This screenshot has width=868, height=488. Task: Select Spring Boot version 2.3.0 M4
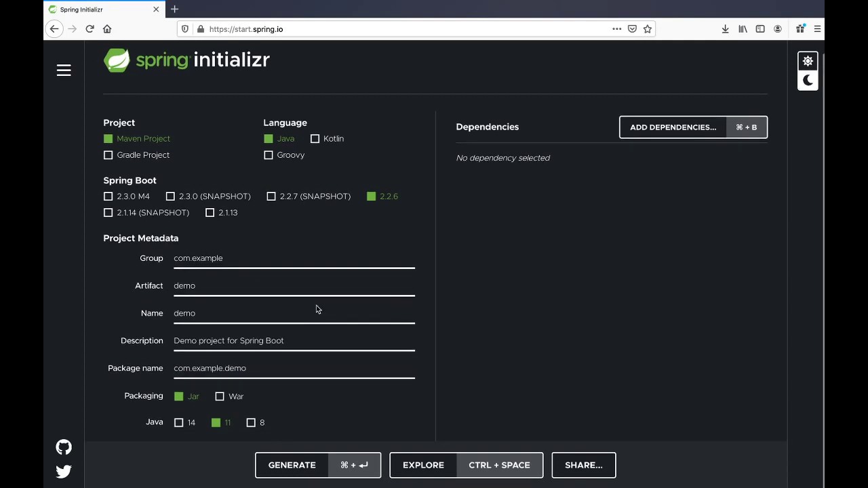[127, 197]
